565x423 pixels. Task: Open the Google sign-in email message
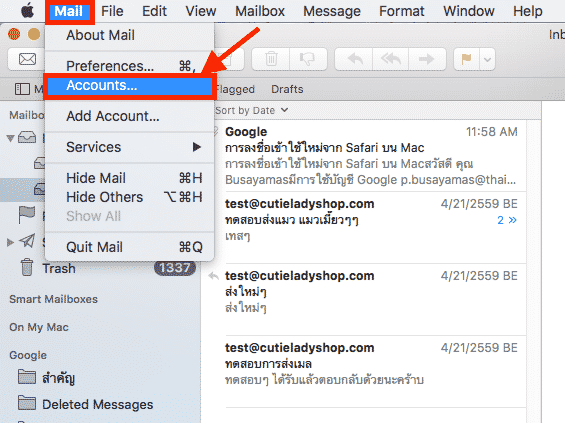(x=371, y=155)
